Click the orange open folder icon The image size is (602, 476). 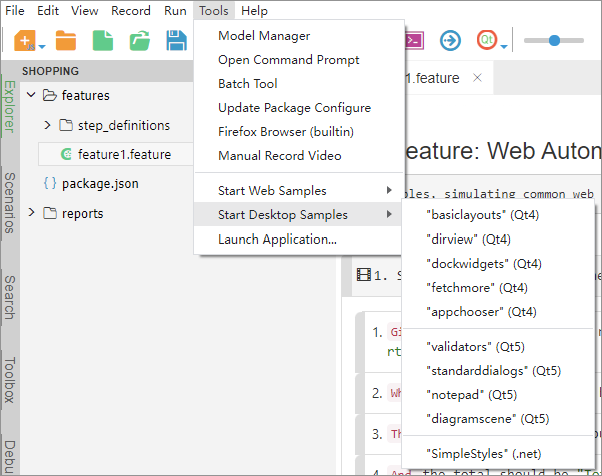(x=66, y=40)
